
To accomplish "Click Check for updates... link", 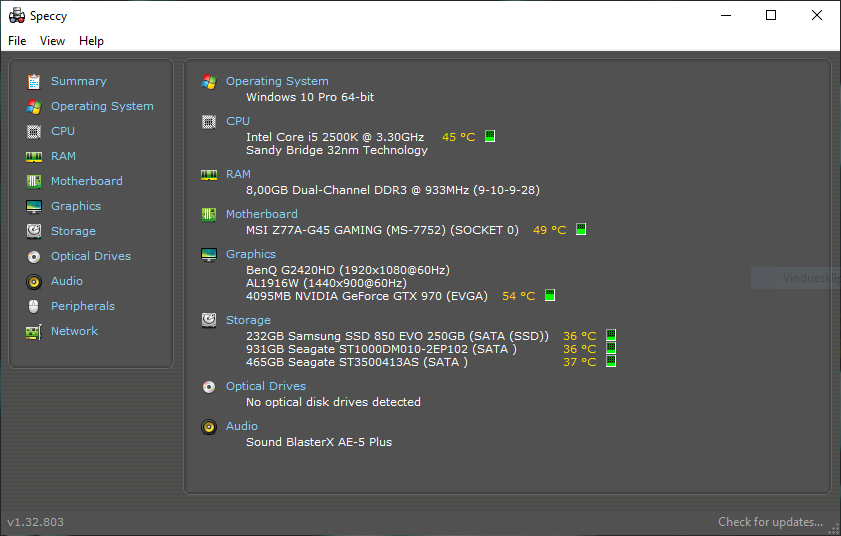I will pos(770,522).
